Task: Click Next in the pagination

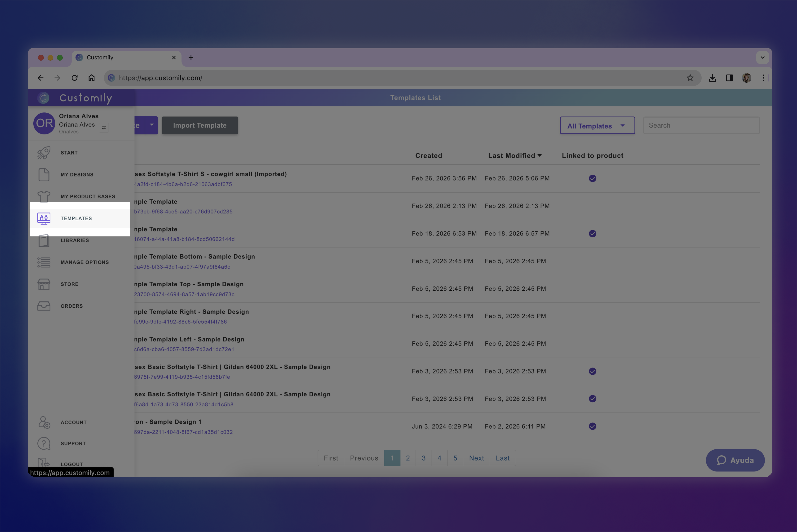Action: pos(476,458)
